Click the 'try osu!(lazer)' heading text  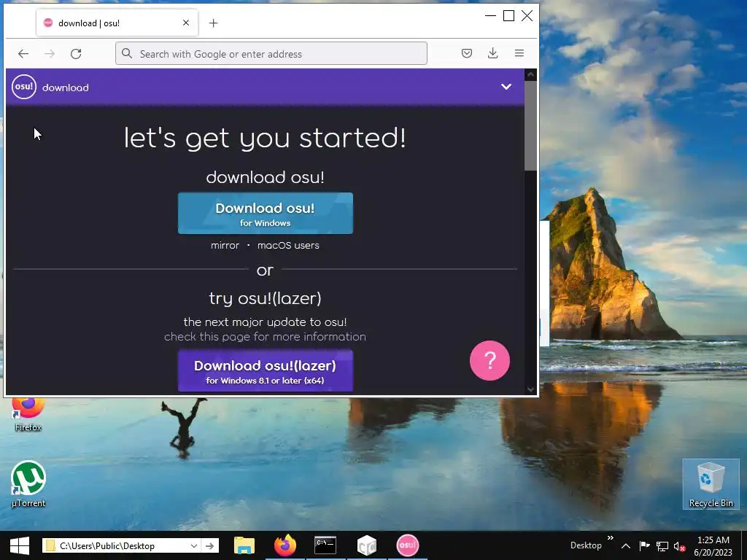(x=265, y=298)
